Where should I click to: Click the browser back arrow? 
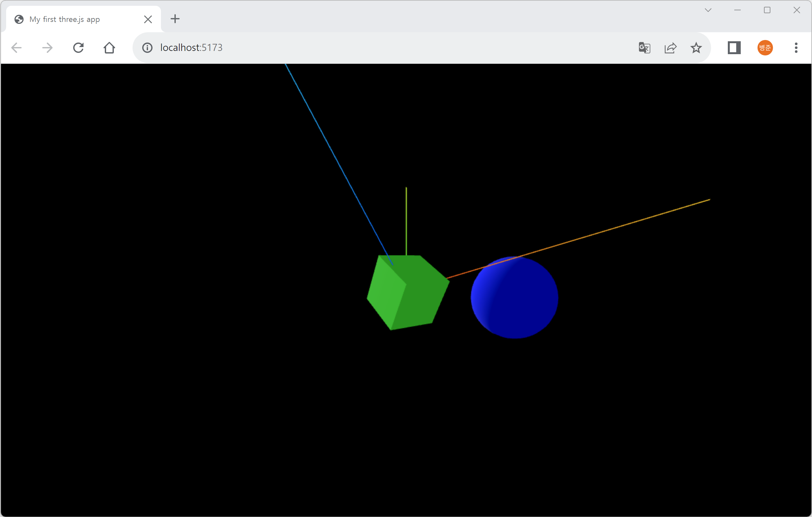coord(16,48)
